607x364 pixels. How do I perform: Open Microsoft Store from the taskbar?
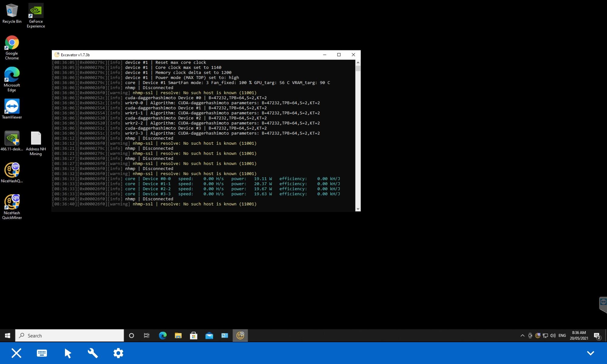(194, 335)
